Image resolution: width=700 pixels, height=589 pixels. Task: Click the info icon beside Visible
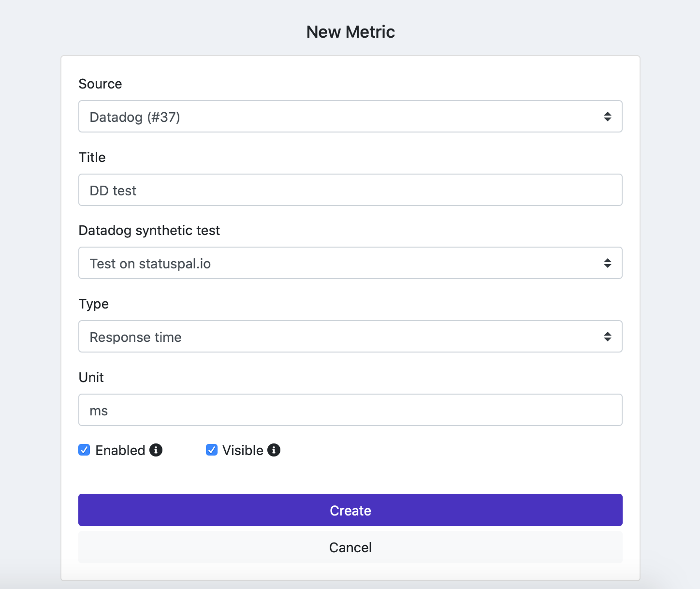click(x=274, y=450)
